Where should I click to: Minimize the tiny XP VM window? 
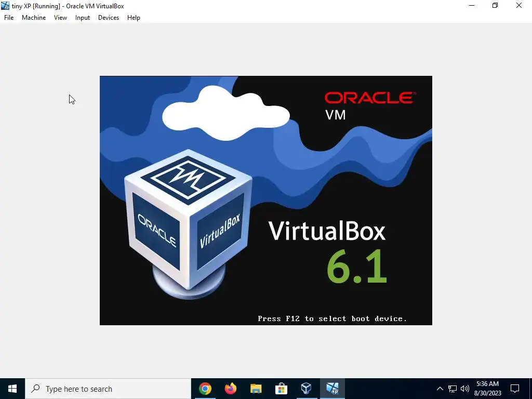(472, 6)
